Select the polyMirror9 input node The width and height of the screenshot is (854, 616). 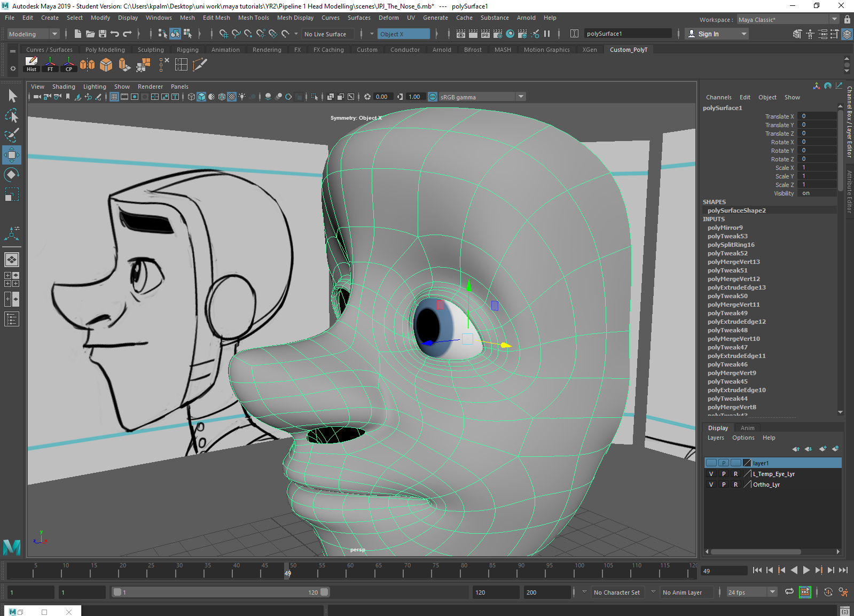pyautogui.click(x=725, y=228)
